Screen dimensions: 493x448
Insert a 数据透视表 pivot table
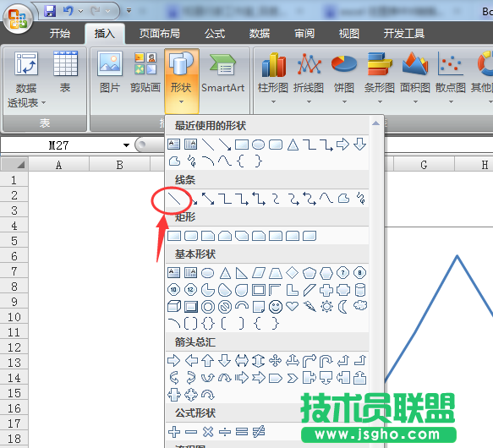pos(26,79)
